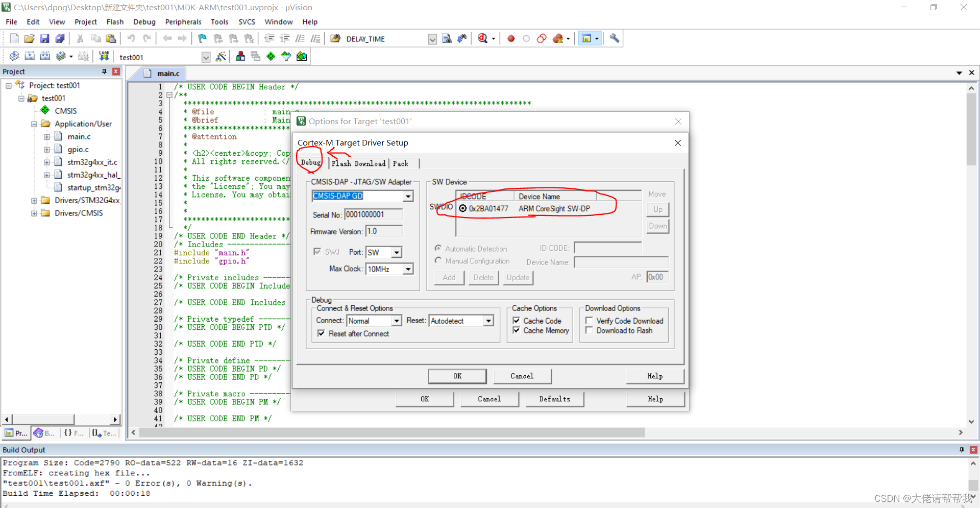Open the Options for Target magic wand icon
The height and width of the screenshot is (508, 980).
point(221,57)
